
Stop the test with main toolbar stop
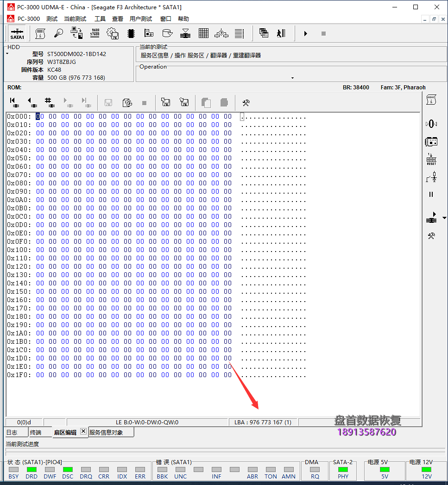[x=323, y=33]
